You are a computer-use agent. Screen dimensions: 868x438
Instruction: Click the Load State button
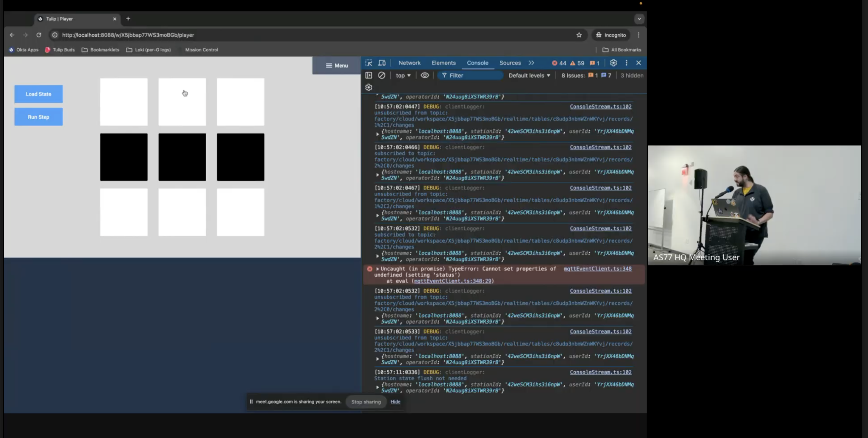(x=38, y=94)
